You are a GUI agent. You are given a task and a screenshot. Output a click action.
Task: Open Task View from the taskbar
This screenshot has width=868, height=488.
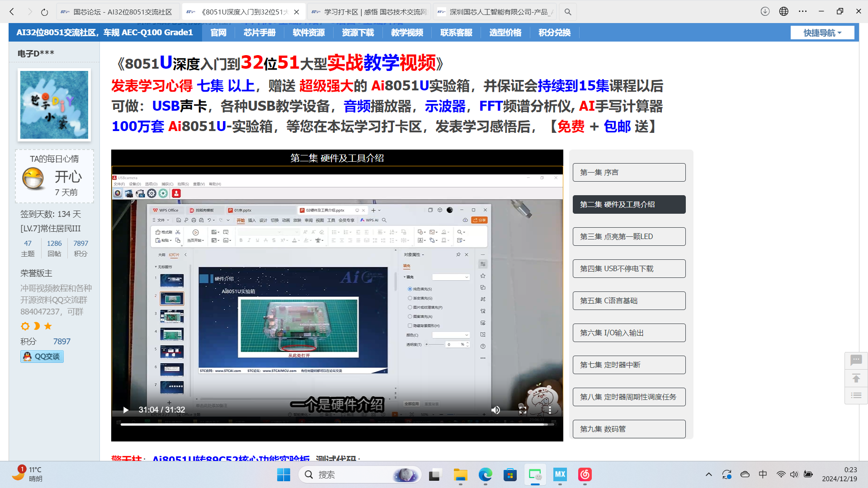tap(434, 474)
